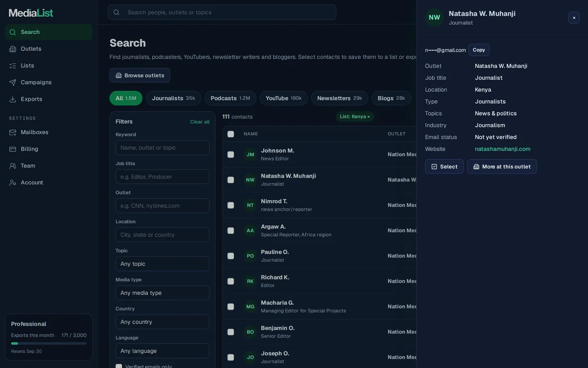Open Team settings
Image resolution: width=588 pixels, height=368 pixels.
pos(49,166)
